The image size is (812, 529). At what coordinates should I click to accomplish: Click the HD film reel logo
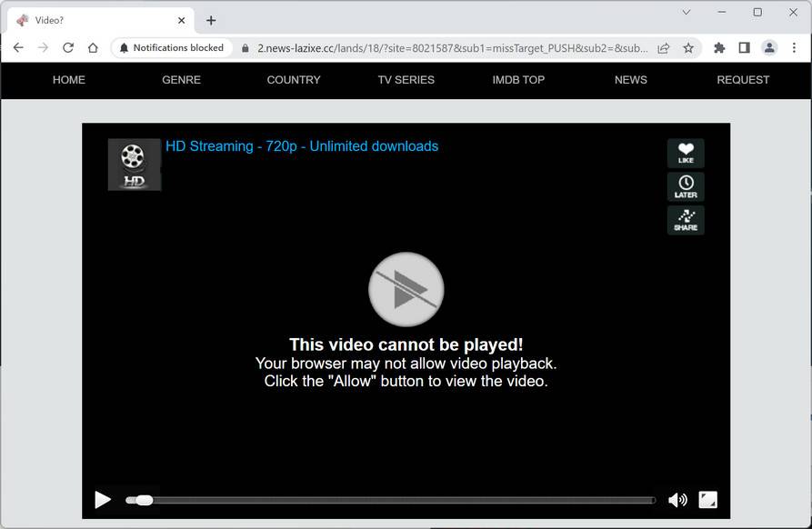pos(135,165)
